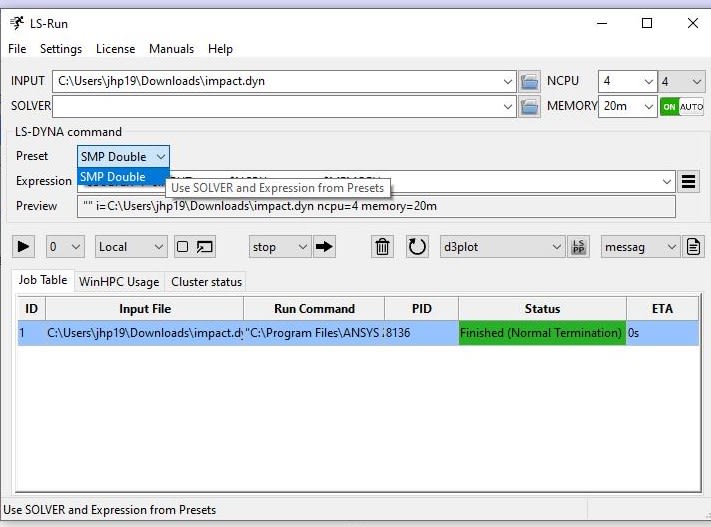Open the Help menu

220,49
